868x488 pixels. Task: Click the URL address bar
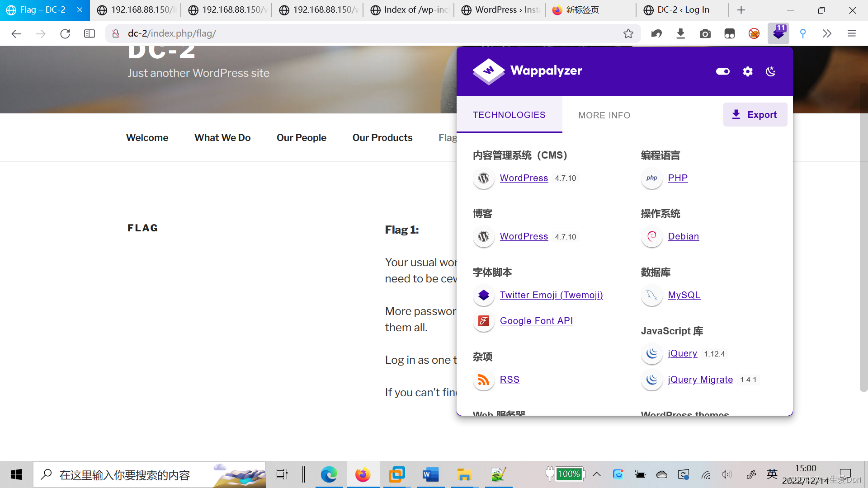coord(362,33)
